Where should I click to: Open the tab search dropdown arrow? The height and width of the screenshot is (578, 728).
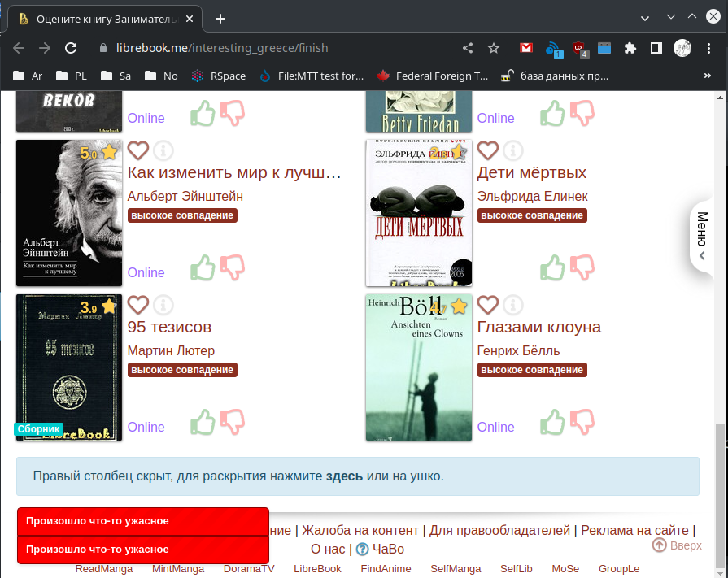(x=645, y=19)
